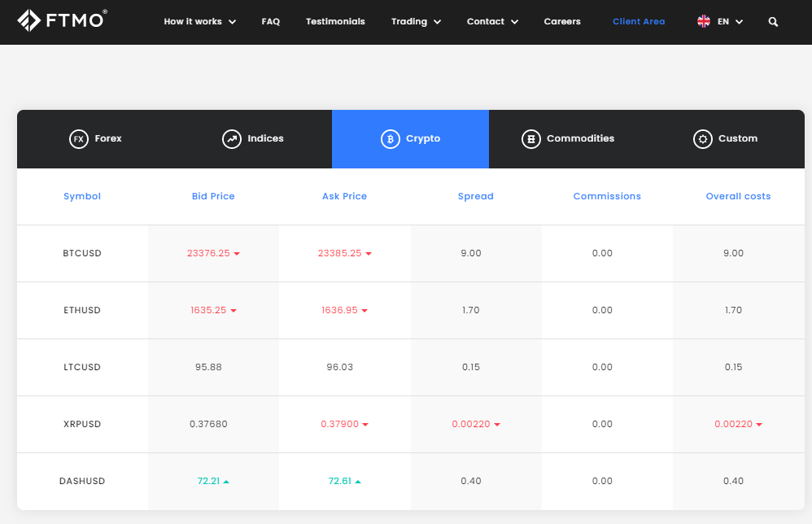The image size is (812, 524).
Task: Click the BTCUSD commissions value 0.00
Action: click(602, 253)
